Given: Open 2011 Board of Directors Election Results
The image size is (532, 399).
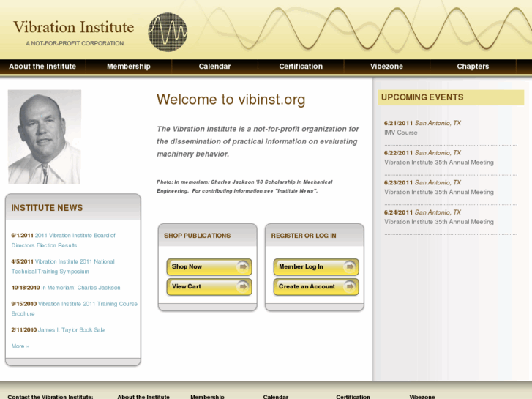Looking at the screenshot, I should [x=64, y=240].
